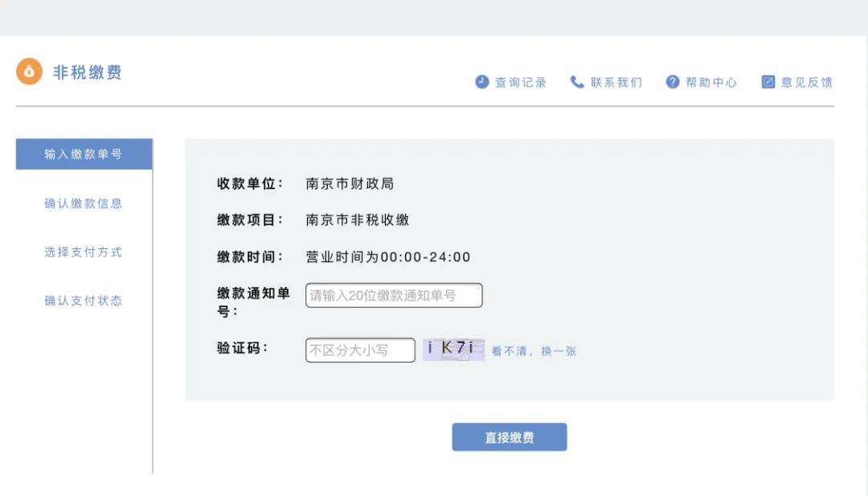Viewport: 868px width, 496px height.
Task: Go to 帮助中心 text link
Action: pyautogui.click(x=710, y=82)
